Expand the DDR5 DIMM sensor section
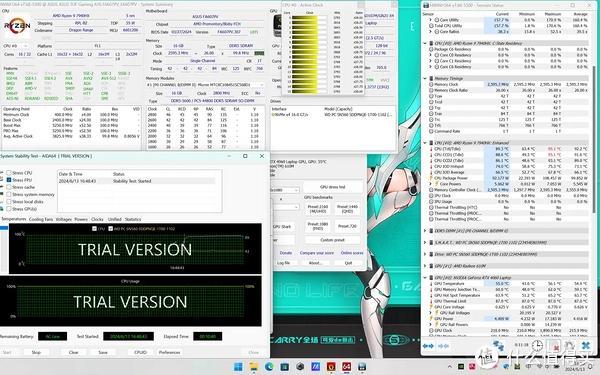The height and width of the screenshot is (375, 600). pyautogui.click(x=425, y=231)
